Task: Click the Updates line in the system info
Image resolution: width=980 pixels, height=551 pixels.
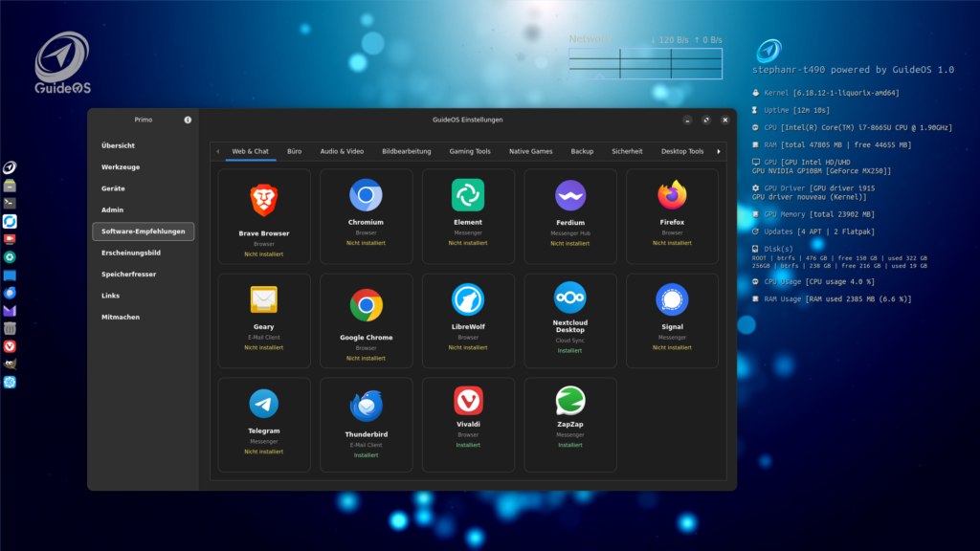Action: point(813,231)
